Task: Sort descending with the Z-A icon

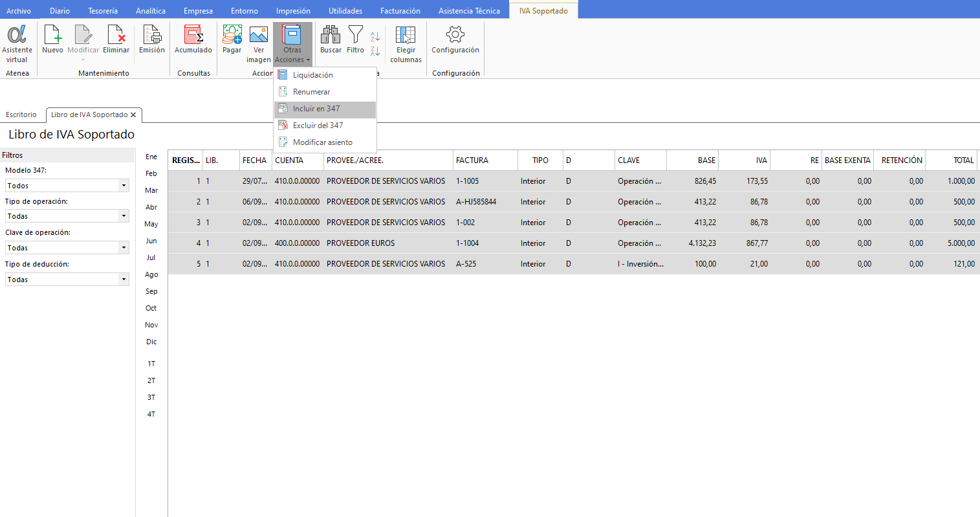Action: pos(375,51)
